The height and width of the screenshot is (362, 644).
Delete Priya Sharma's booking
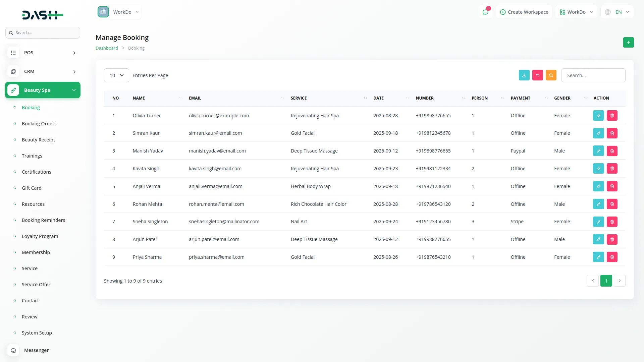612,257
